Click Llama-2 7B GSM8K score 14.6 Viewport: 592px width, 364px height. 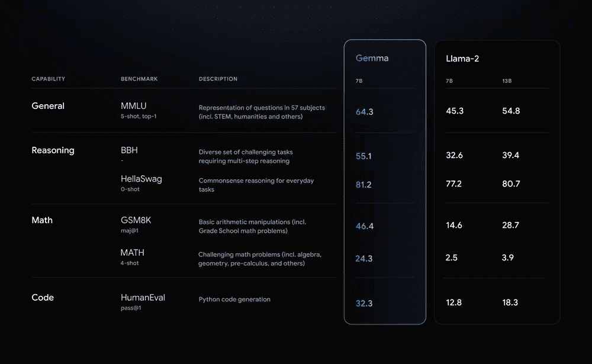(454, 226)
